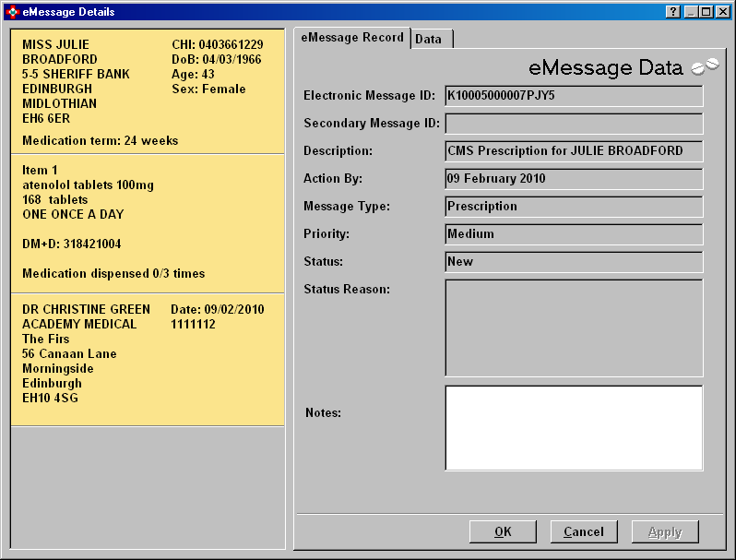Screen dimensions: 736x560
Task: Click inside the Notes text area
Action: pyautogui.click(x=574, y=427)
